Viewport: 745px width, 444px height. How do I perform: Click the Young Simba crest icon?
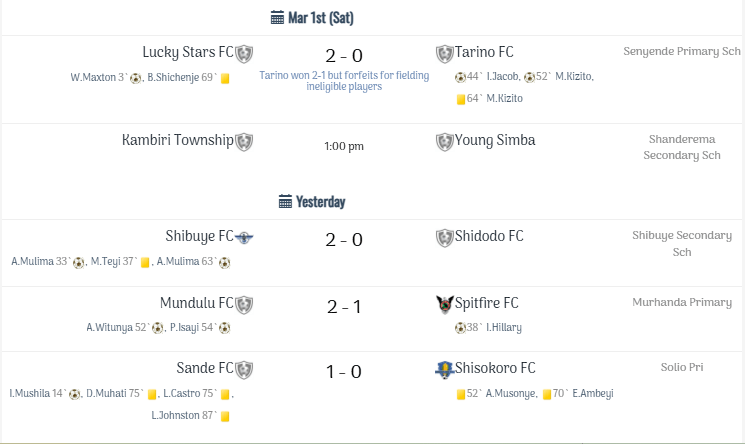pos(445,141)
